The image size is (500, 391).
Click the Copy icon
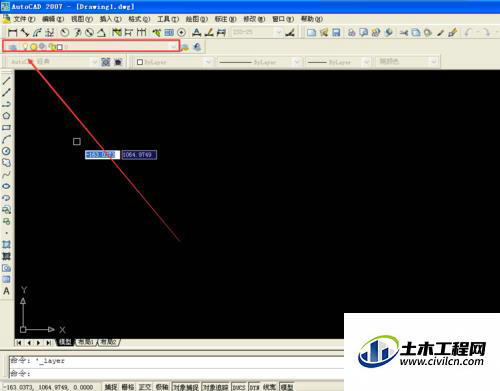[x=416, y=33]
